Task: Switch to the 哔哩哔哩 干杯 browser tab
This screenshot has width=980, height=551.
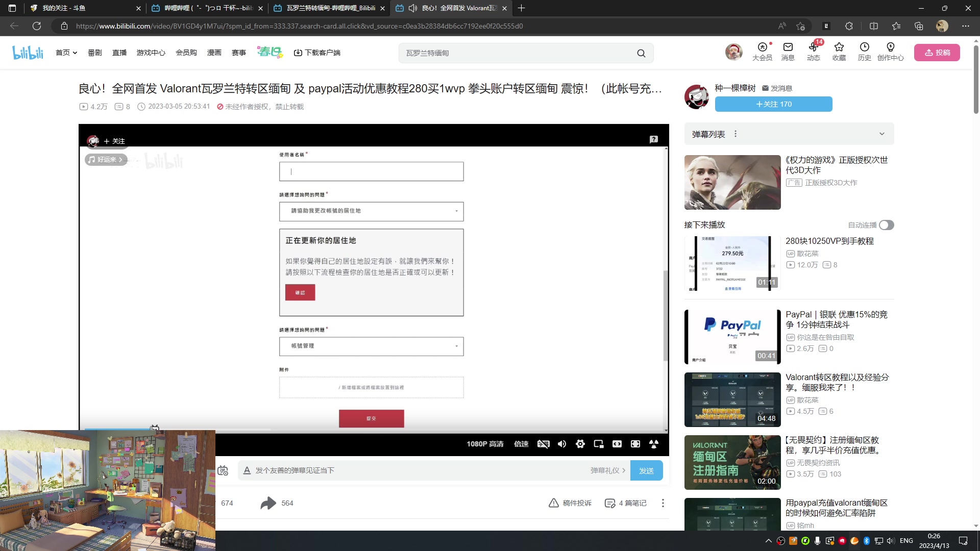Action: pos(207,8)
